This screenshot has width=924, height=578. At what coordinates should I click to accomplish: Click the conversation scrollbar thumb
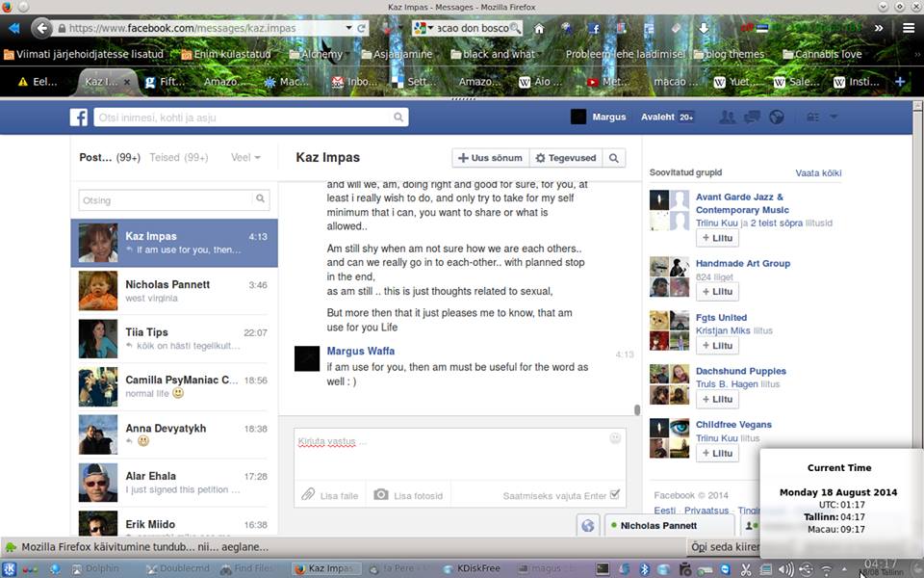point(636,409)
